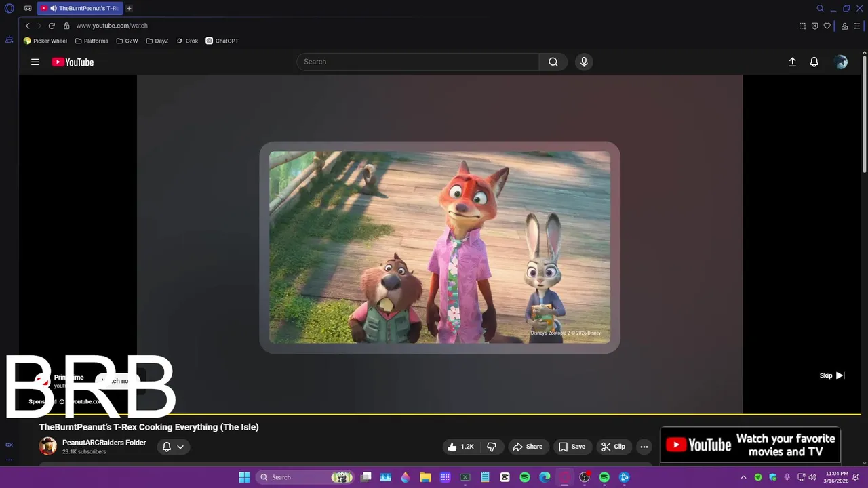Show hidden system tray icons chevron
Viewport: 868px width, 488px height.
coord(743,477)
